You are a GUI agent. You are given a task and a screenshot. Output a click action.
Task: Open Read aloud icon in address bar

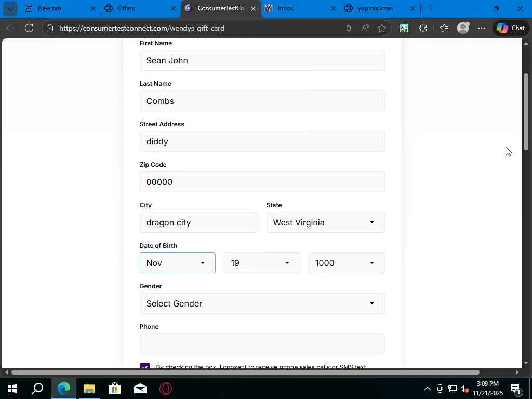coord(365,28)
